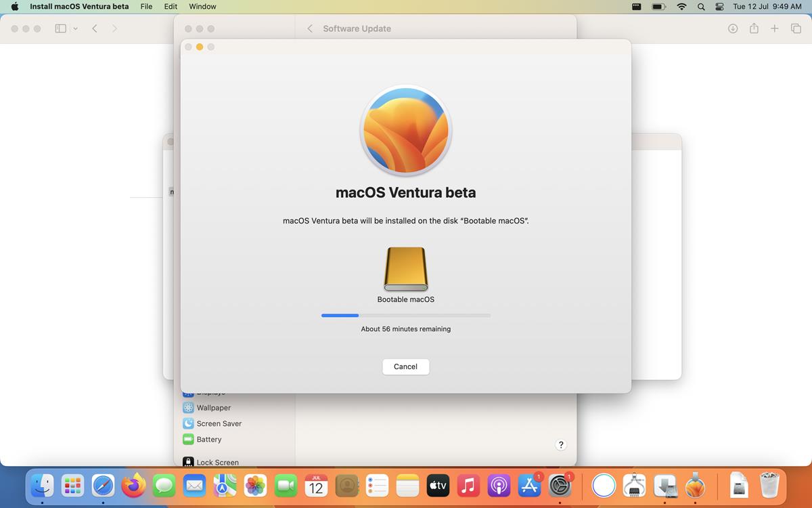Open Spotlight search in menu bar
The width and height of the screenshot is (812, 508).
click(701, 6)
